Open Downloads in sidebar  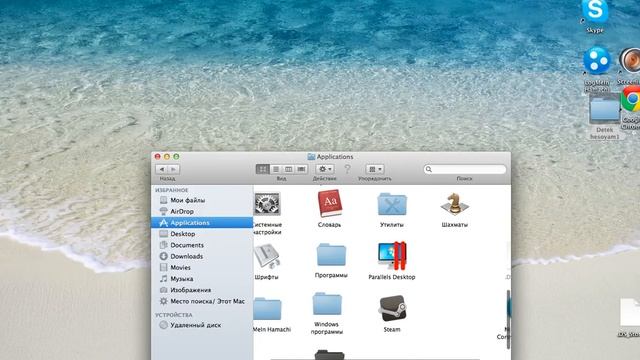tap(202, 256)
